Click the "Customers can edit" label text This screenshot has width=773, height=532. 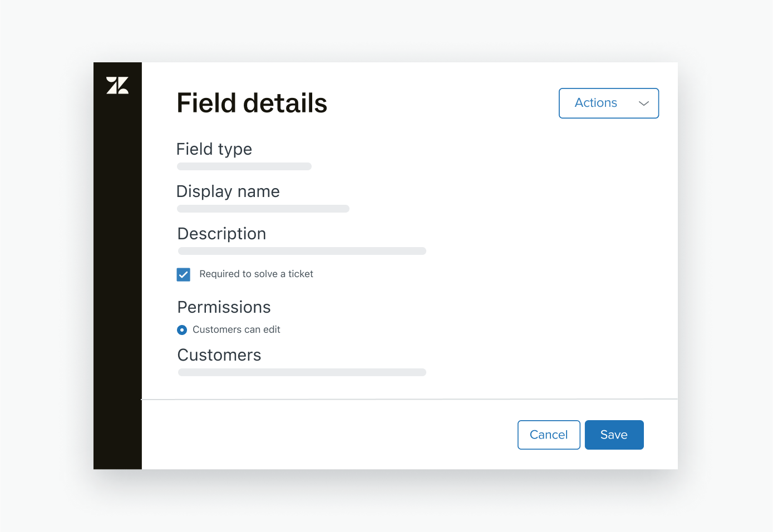point(236,329)
